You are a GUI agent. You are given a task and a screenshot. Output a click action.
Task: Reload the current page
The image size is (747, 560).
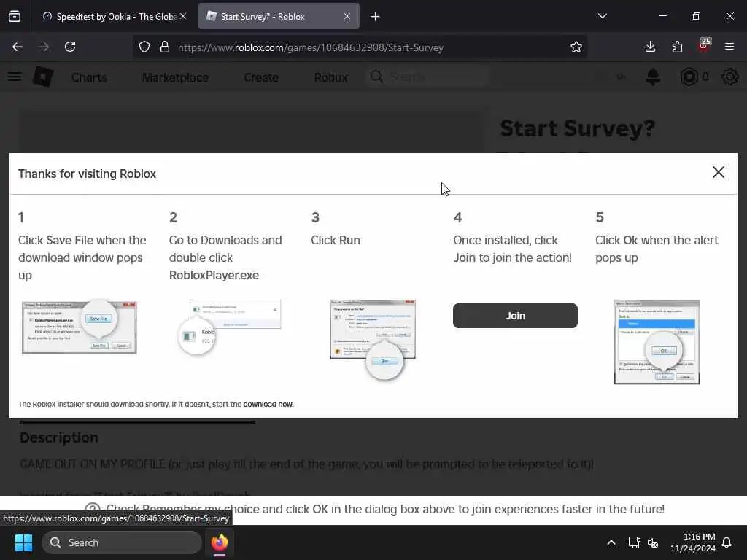click(70, 47)
